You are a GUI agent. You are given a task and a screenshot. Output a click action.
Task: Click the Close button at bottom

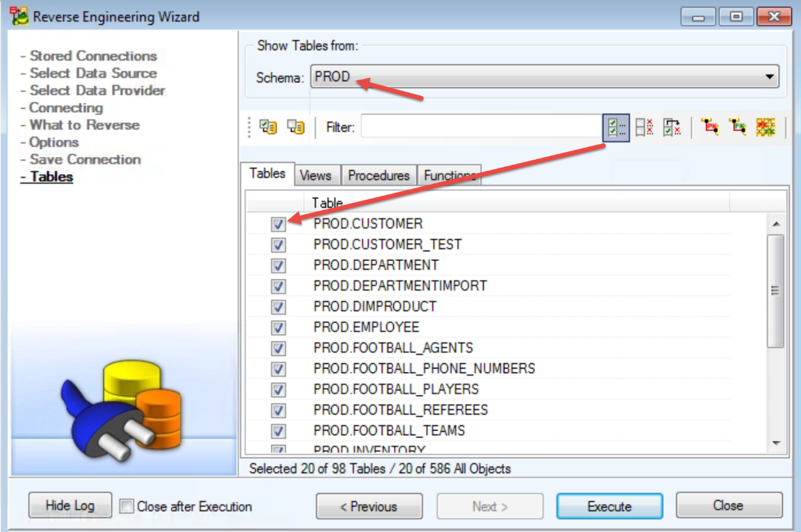[x=728, y=506]
